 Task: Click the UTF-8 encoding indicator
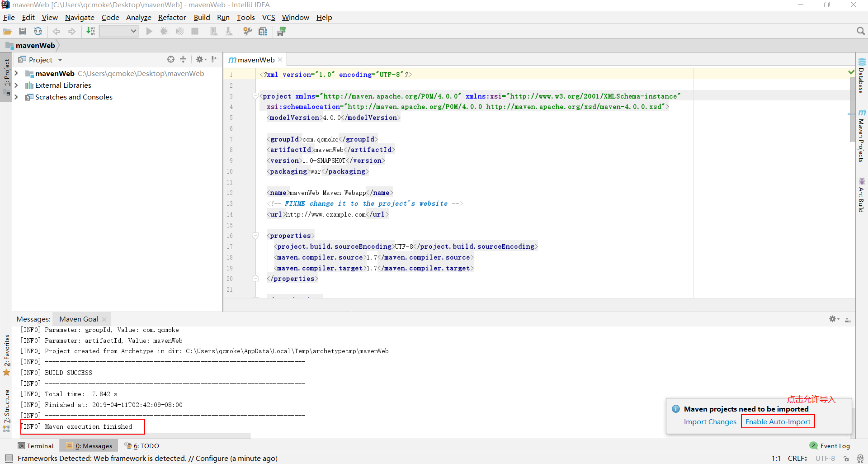point(825,458)
